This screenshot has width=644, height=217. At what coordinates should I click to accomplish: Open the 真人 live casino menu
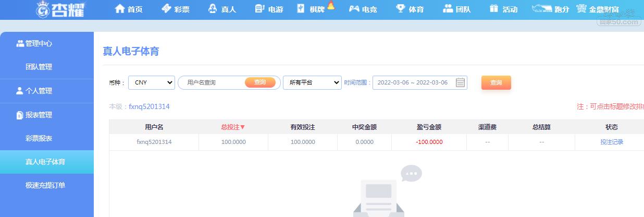(221, 9)
